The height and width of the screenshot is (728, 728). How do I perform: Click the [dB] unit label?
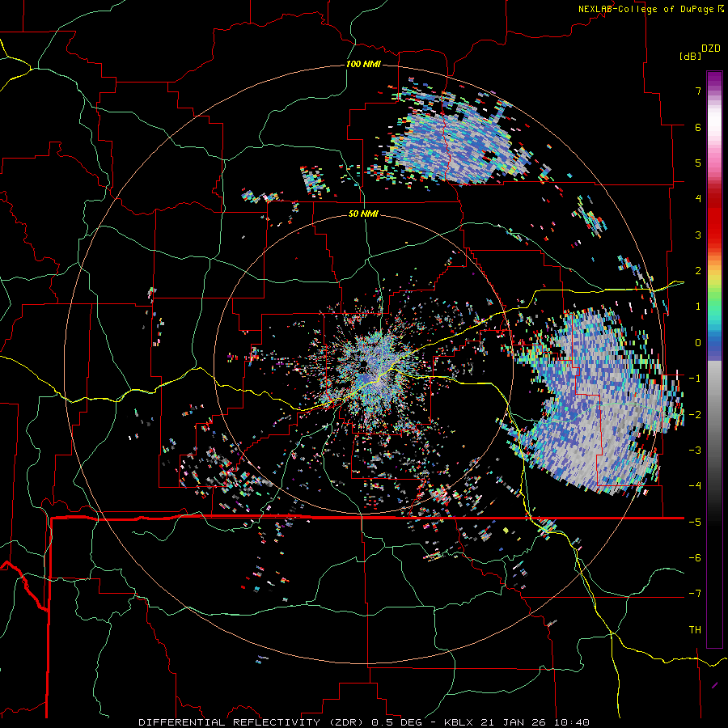click(x=691, y=56)
